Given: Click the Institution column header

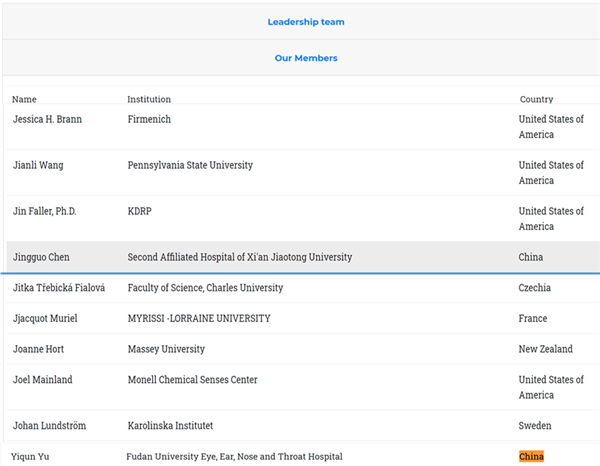Looking at the screenshot, I should pos(149,99).
